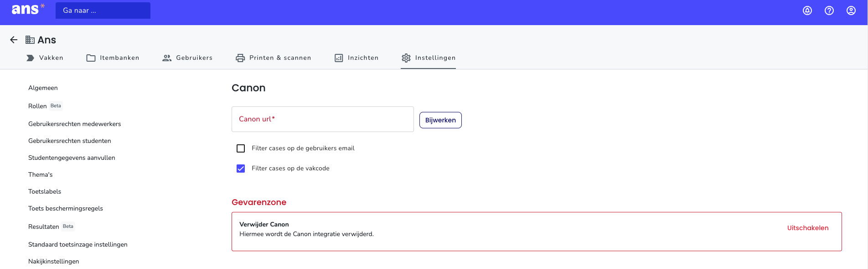Viewport: 868px width, 269px height.
Task: Open Resultaten settings in sidebar
Action: [x=44, y=227]
